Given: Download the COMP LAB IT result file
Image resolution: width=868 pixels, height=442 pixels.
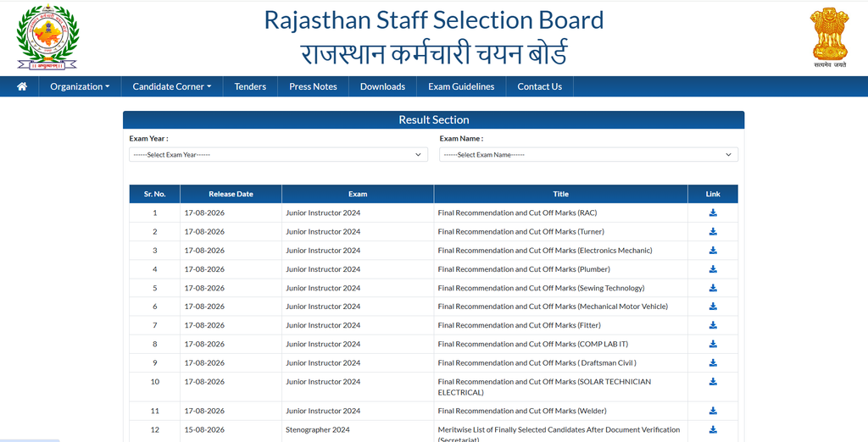Looking at the screenshot, I should coord(713,344).
